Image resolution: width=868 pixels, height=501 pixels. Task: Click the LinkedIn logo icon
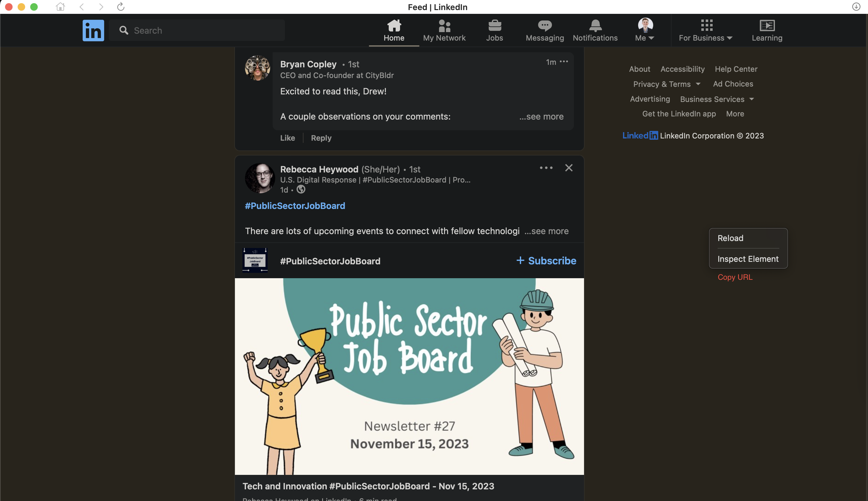click(x=93, y=30)
